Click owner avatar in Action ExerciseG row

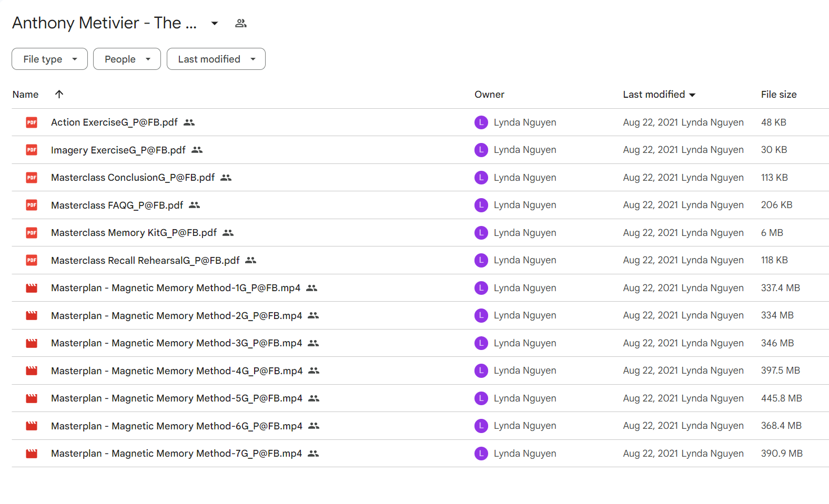coord(481,122)
